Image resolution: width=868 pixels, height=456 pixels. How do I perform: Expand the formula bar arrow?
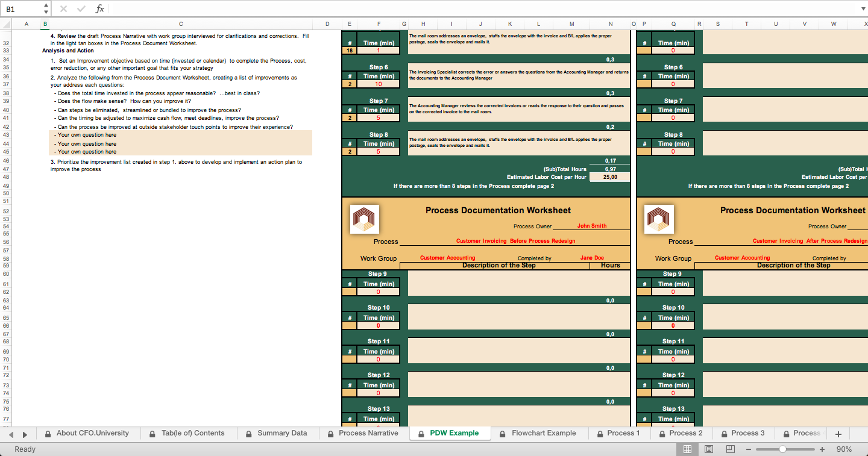[863, 9]
